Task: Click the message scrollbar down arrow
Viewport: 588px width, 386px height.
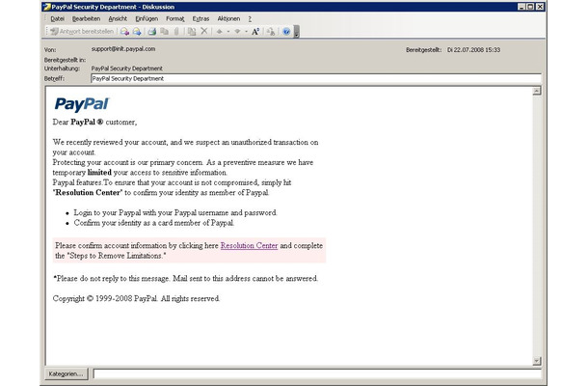Action: (x=537, y=361)
